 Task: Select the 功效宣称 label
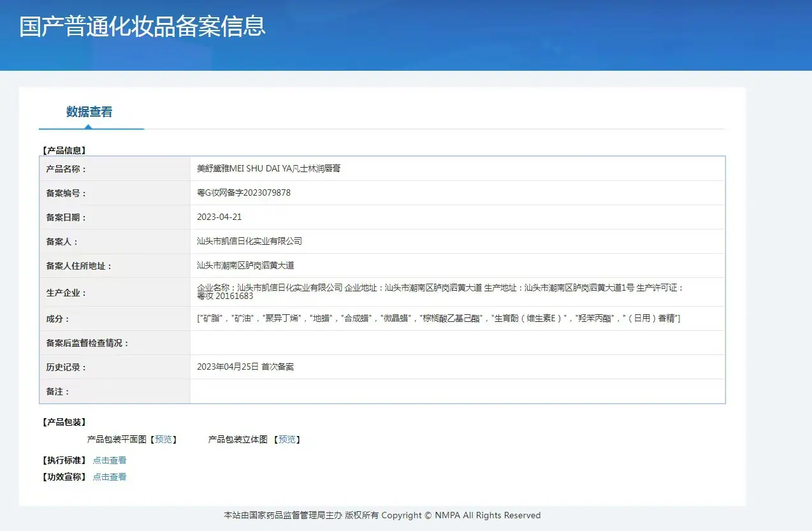click(x=64, y=477)
